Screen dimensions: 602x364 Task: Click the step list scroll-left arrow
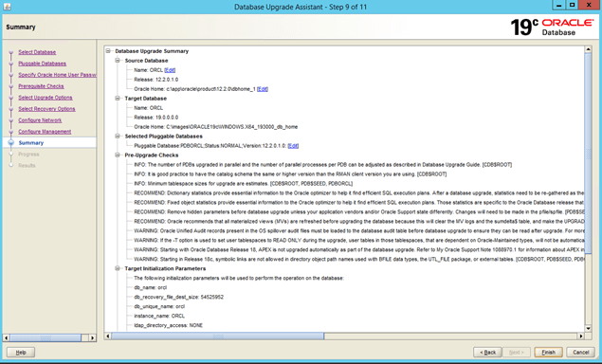tap(6, 337)
